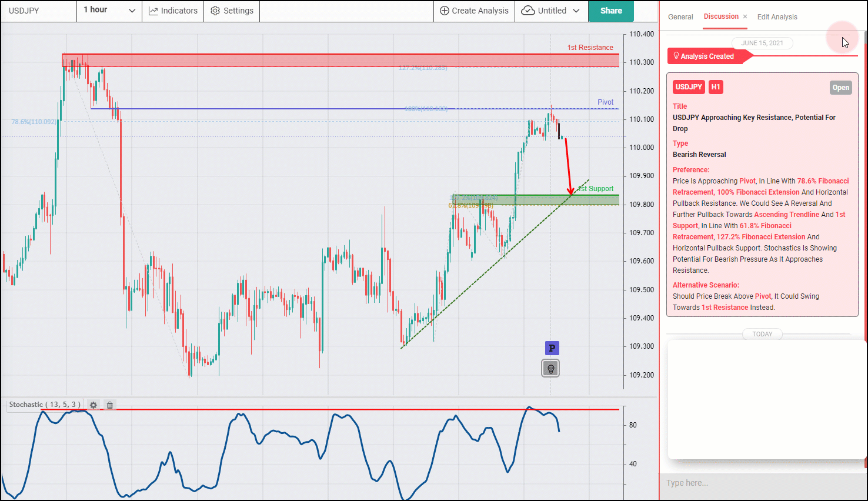868x501 pixels.
Task: Click Bearish Reversal type text
Action: (x=699, y=155)
